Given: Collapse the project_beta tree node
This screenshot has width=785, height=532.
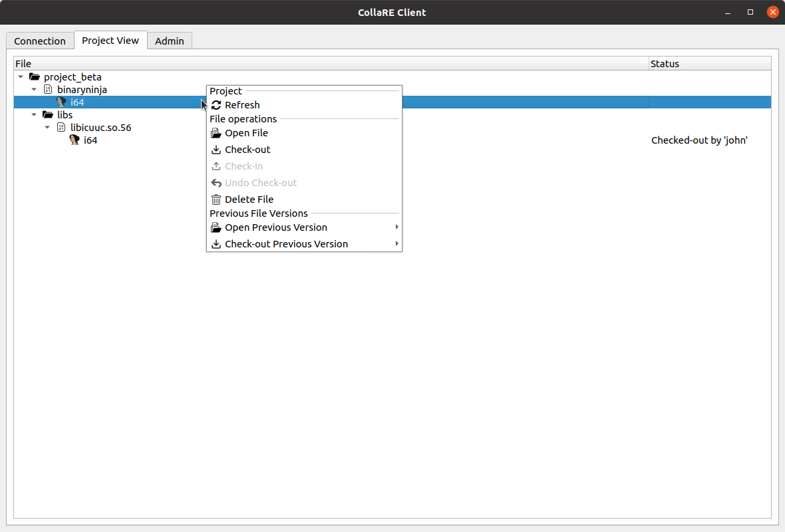Looking at the screenshot, I should 21,77.
